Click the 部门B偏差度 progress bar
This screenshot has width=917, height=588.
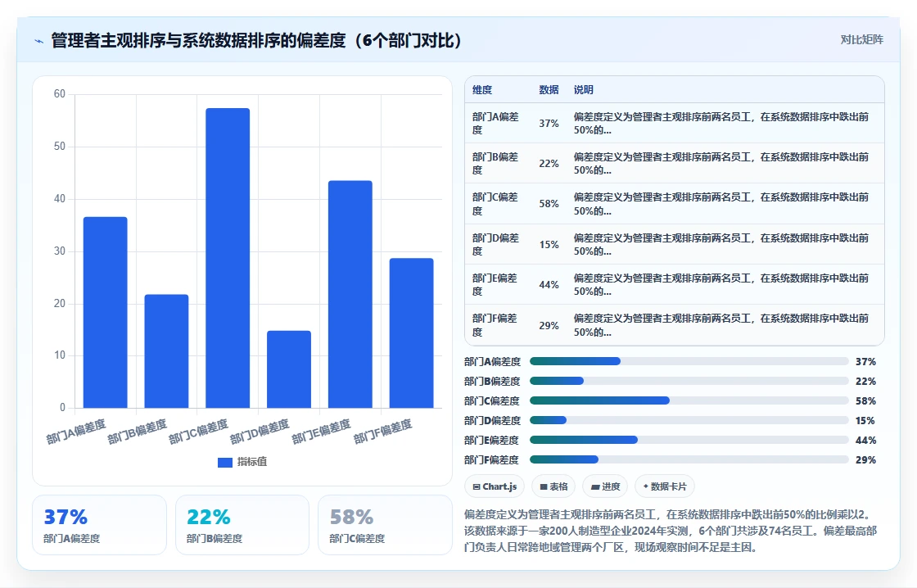pyautogui.click(x=689, y=382)
